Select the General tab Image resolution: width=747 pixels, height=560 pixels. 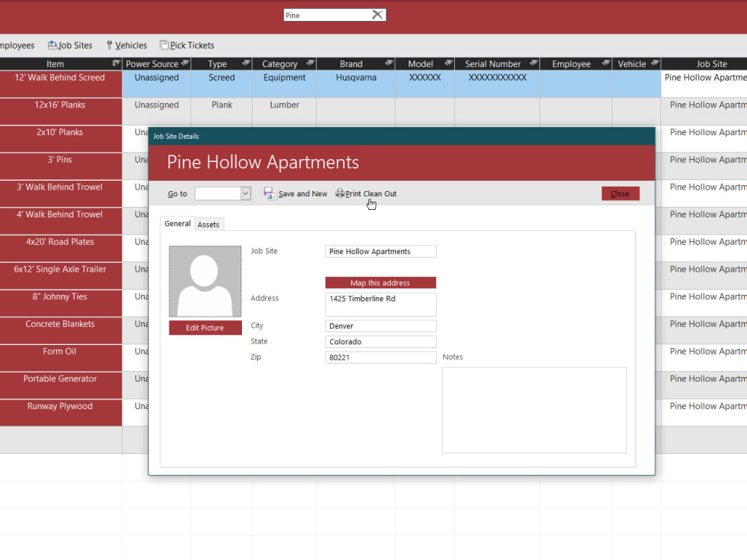point(177,223)
